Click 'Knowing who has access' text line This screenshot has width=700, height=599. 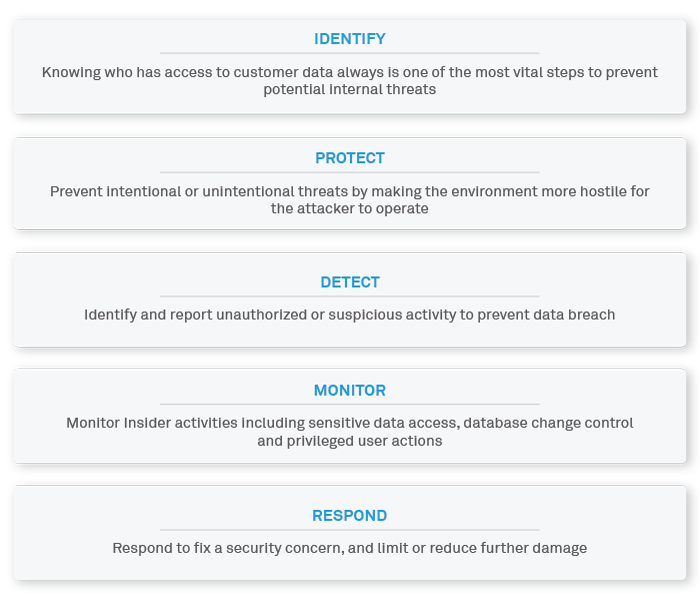pos(349,72)
